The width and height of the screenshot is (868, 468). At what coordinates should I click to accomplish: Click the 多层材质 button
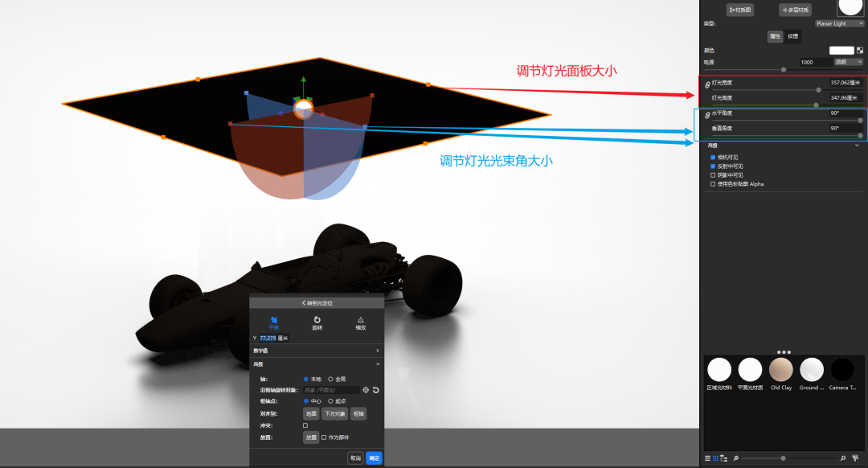796,10
